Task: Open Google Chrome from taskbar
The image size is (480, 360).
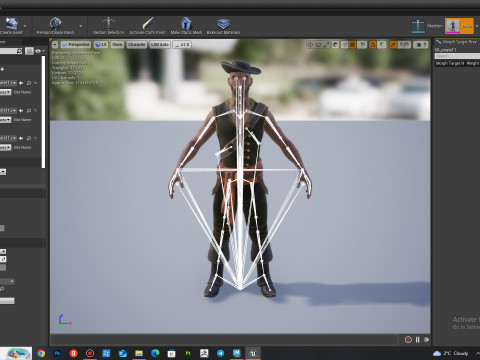Action: pyautogui.click(x=41, y=353)
